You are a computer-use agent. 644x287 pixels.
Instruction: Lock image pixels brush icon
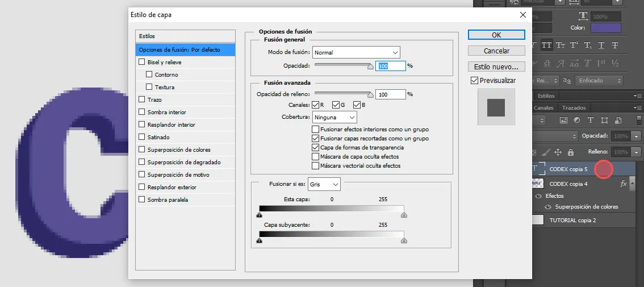(x=545, y=152)
